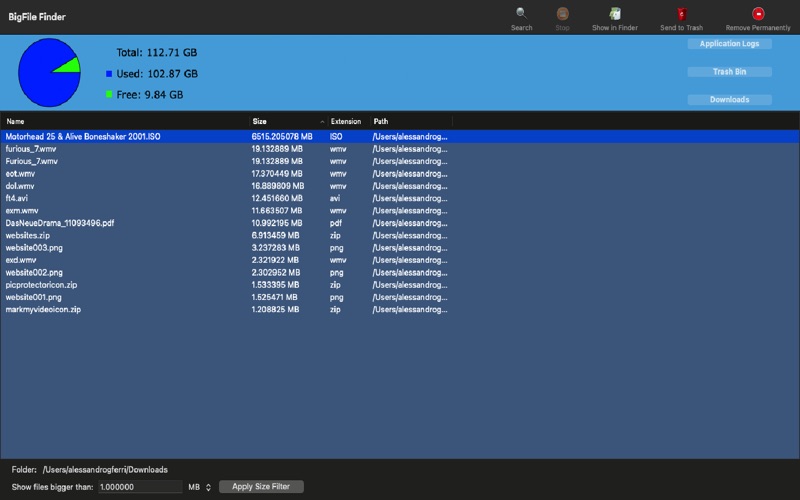Click the folder path /Users/alessandrogferri/Downloads
800x500 pixels.
pyautogui.click(x=105, y=470)
